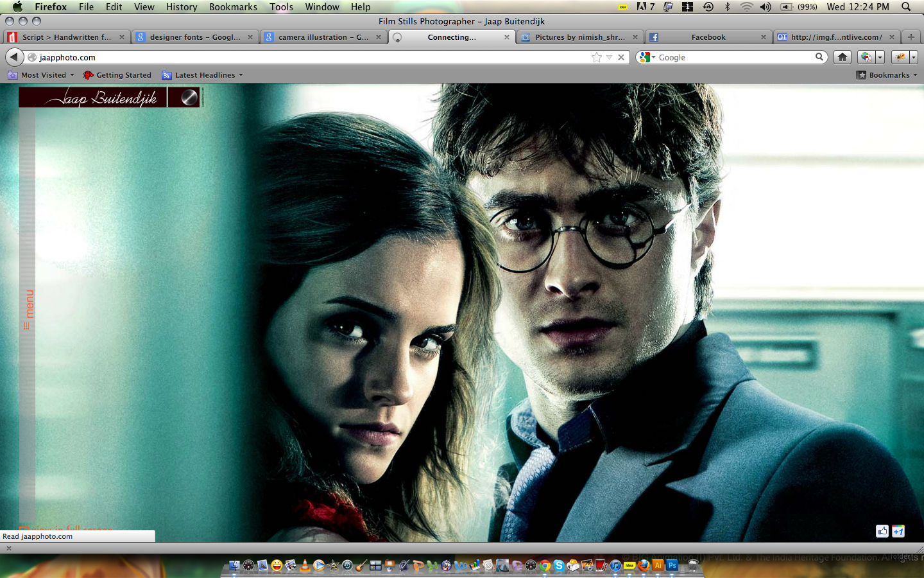
Task: Open the Tools menu
Action: (x=281, y=7)
